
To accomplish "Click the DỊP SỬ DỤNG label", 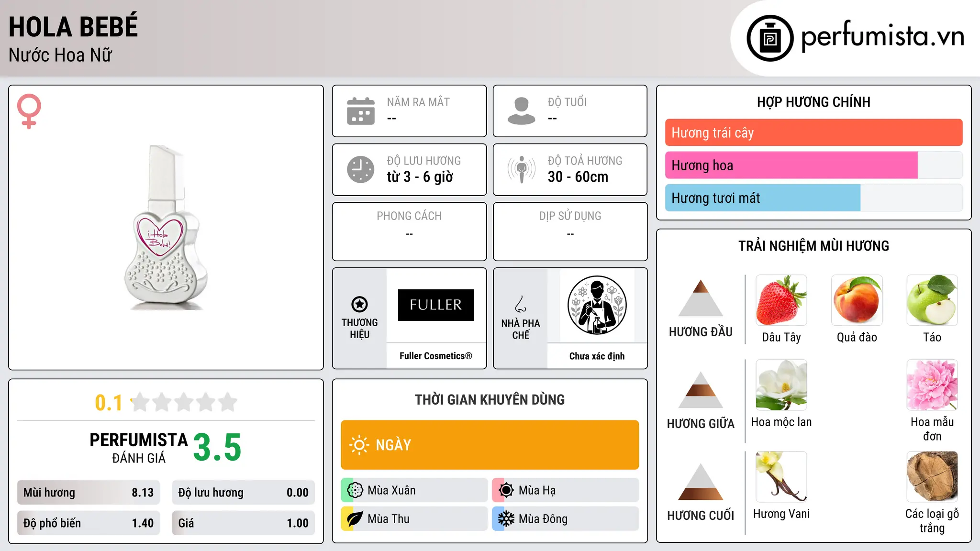I will coord(570,216).
